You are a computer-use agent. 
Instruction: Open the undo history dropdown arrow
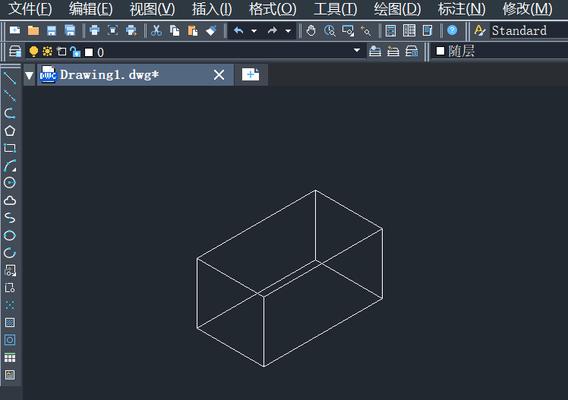[x=254, y=31]
